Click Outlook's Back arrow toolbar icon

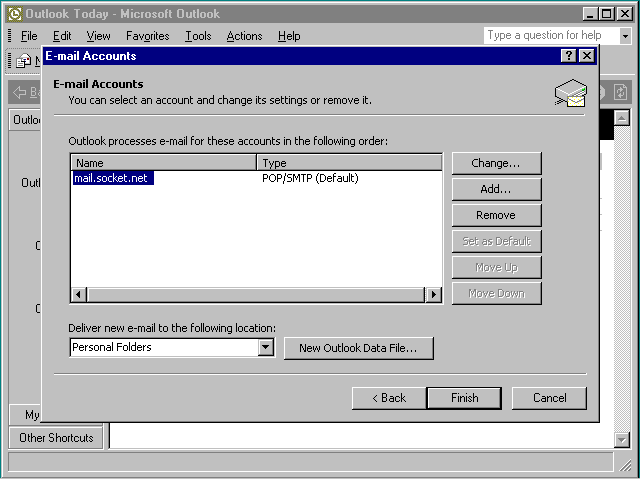point(19,92)
